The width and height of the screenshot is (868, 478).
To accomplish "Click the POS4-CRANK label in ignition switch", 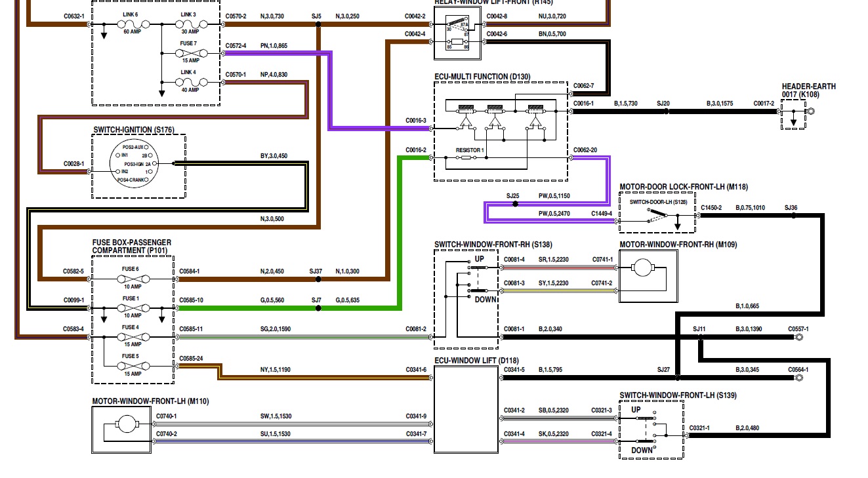I will click(x=132, y=180).
